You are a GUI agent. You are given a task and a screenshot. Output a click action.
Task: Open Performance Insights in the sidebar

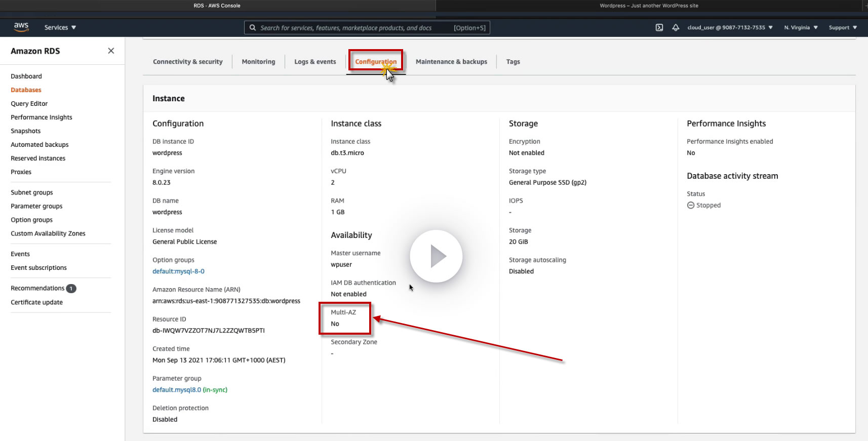[42, 117]
